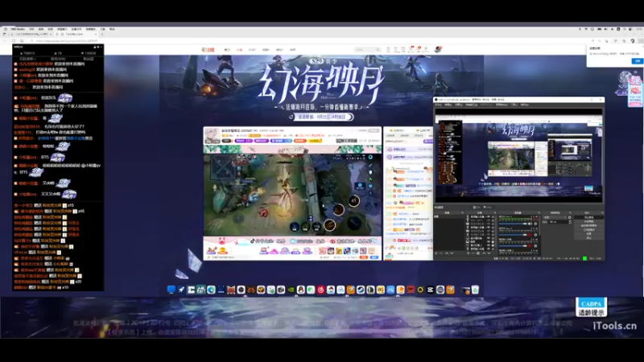This screenshot has width=644, height=362.
Task: Move source up arrow under OBS Sources panel
Action: click(485, 253)
